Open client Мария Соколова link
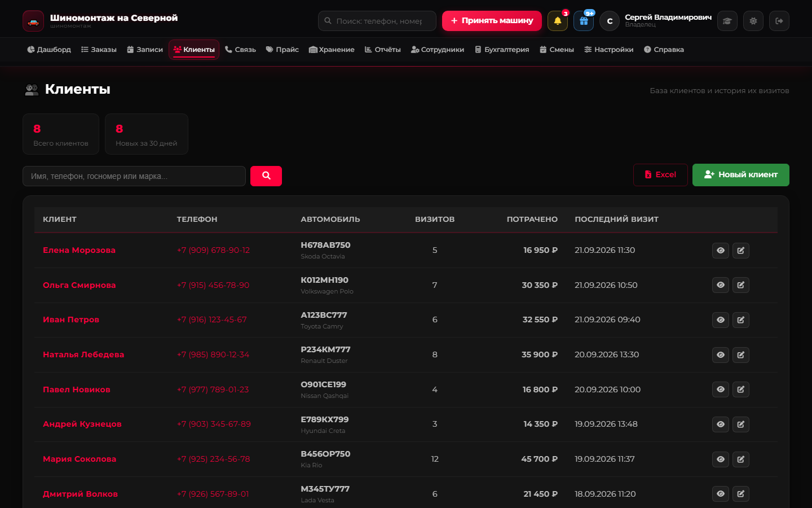 click(x=80, y=459)
